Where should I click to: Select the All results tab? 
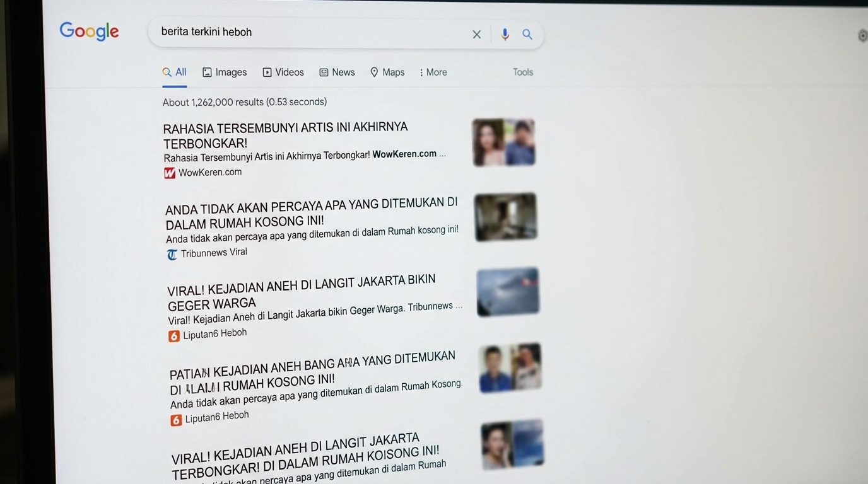(175, 72)
